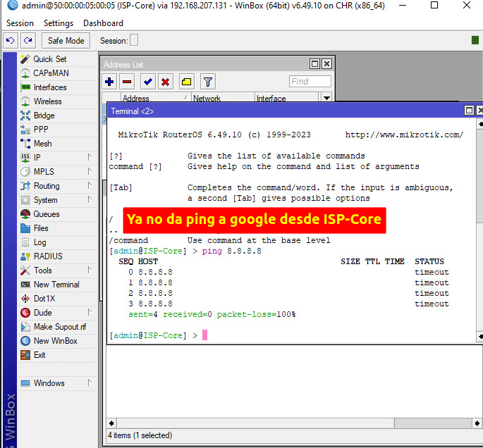Click yellow Comment icon in Address List
The height and width of the screenshot is (448, 483).
point(186,82)
